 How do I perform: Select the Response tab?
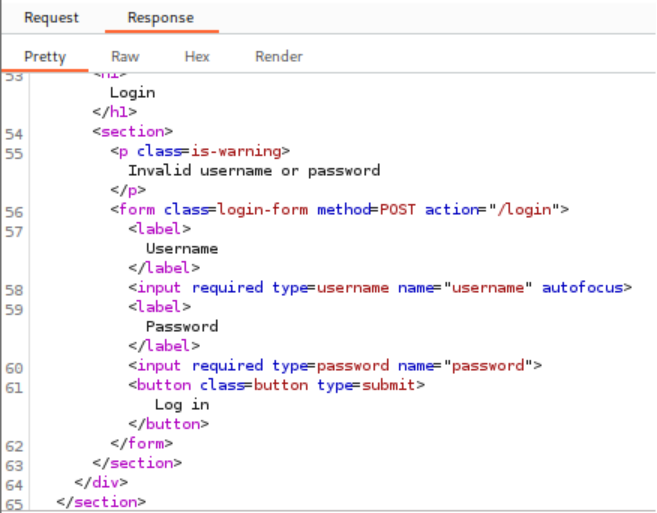tap(161, 18)
